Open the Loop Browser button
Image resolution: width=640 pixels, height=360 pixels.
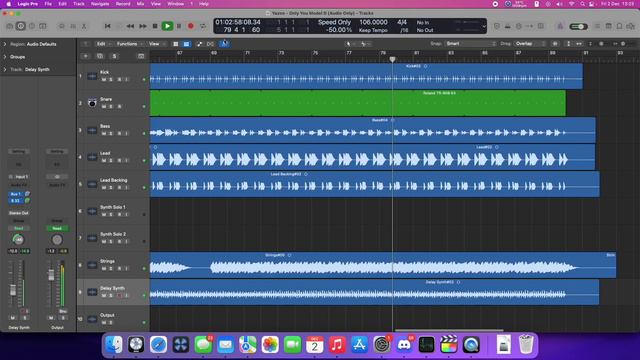tap(619, 26)
